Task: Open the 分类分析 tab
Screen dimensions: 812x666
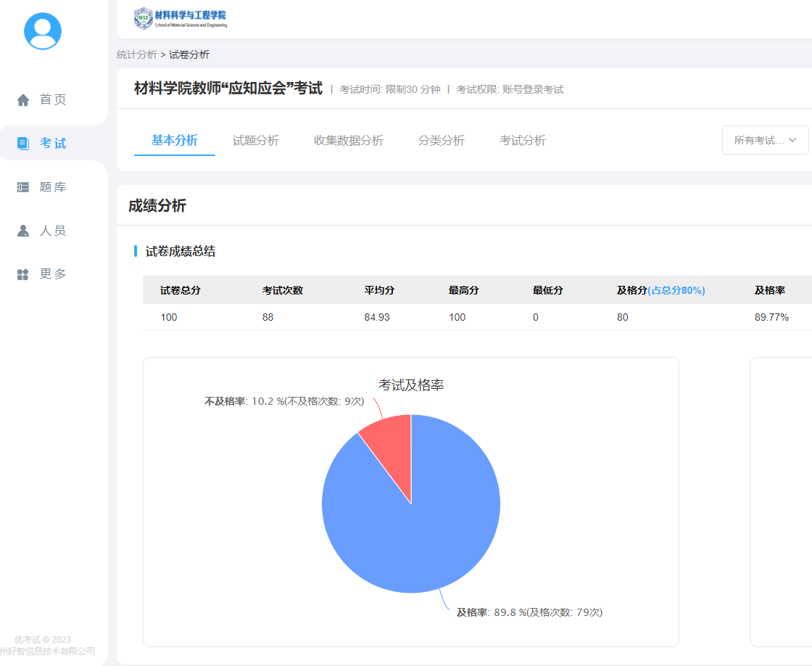Action: [x=441, y=141]
